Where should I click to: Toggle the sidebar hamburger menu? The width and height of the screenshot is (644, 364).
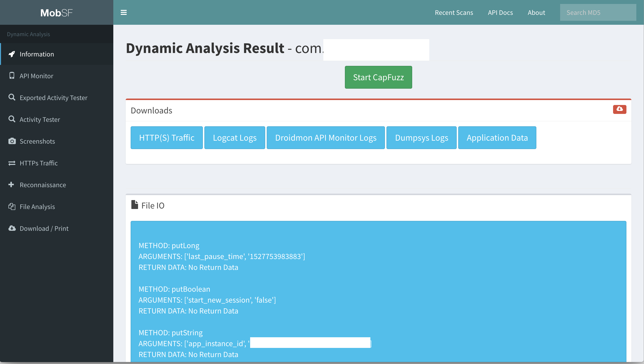coord(123,13)
